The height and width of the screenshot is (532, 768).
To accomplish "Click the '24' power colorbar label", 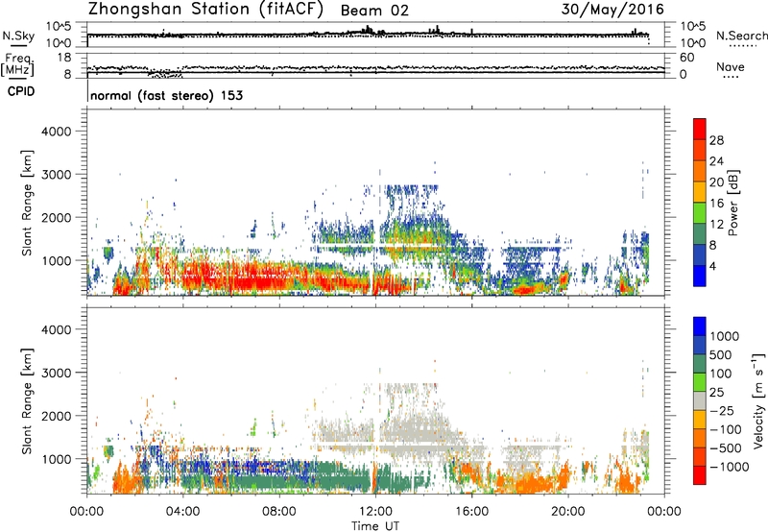I will tap(716, 161).
